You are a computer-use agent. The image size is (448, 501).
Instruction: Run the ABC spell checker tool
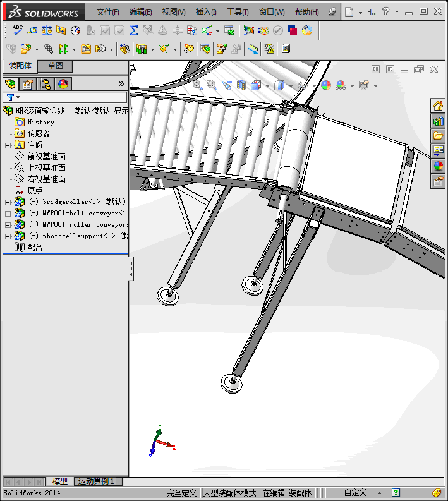pyautogui.click(x=17, y=30)
